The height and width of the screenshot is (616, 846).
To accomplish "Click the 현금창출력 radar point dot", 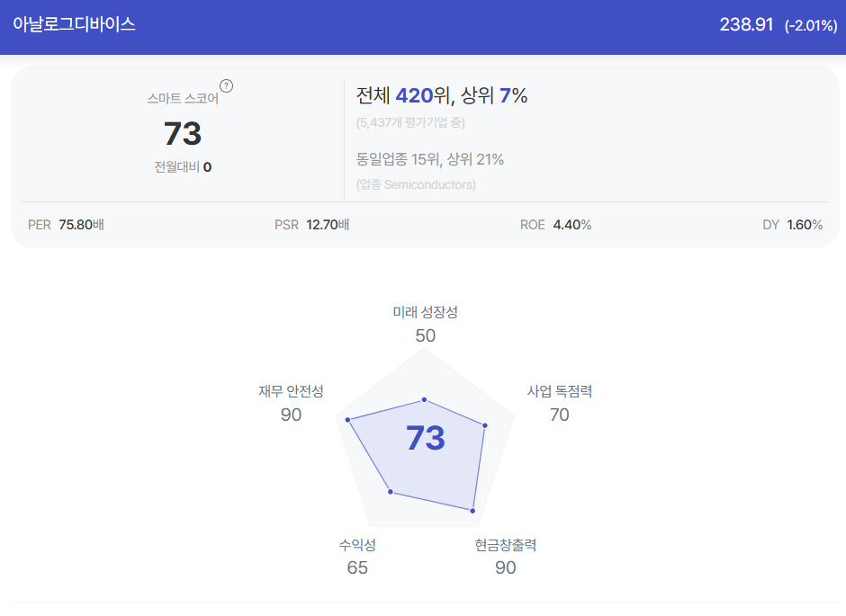I will click(472, 511).
